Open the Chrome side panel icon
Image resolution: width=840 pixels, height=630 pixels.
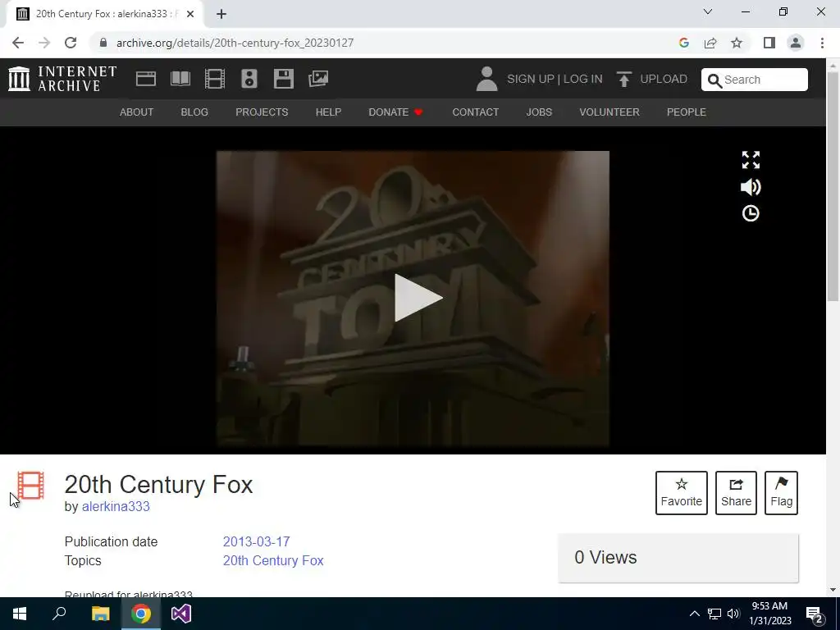pyautogui.click(x=769, y=43)
